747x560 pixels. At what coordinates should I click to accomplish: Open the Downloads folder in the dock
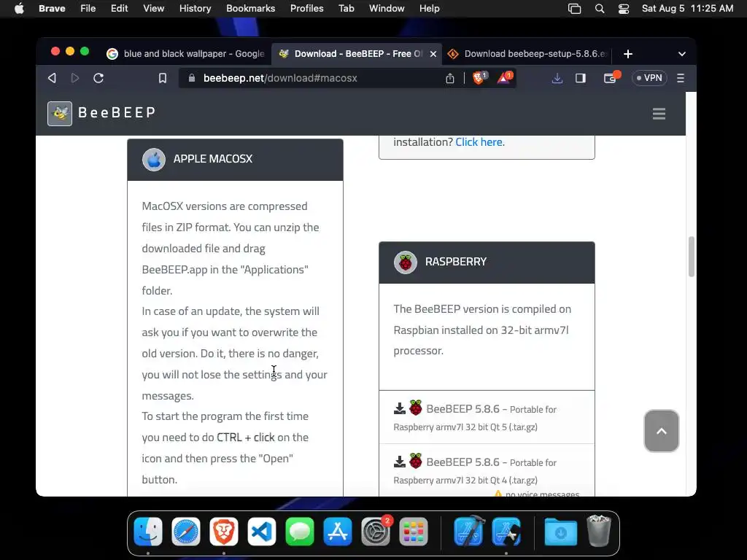561,532
